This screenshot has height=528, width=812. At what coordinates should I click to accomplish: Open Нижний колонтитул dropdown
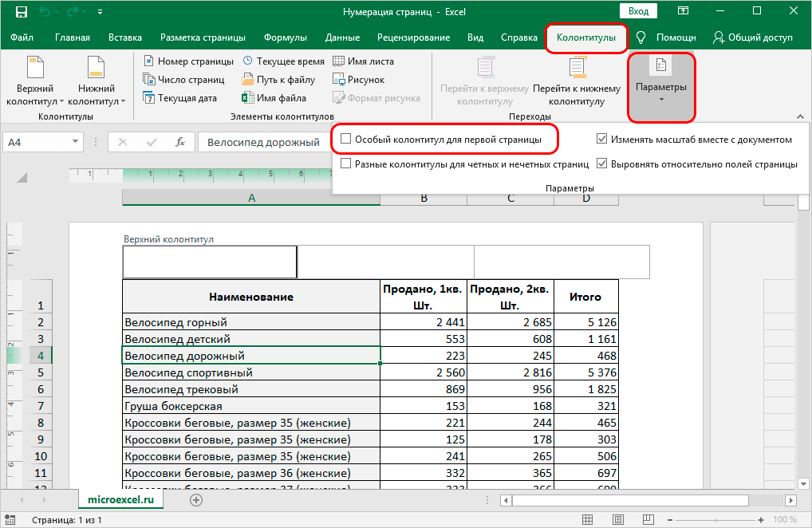click(97, 82)
